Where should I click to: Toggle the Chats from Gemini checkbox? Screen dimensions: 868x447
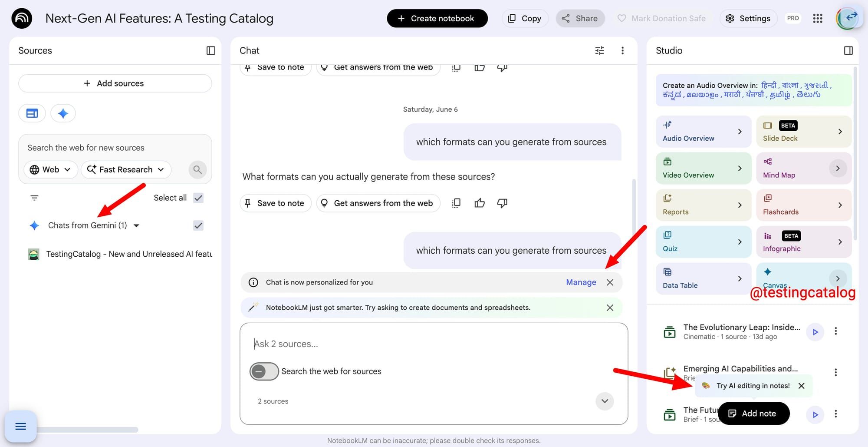pyautogui.click(x=198, y=225)
